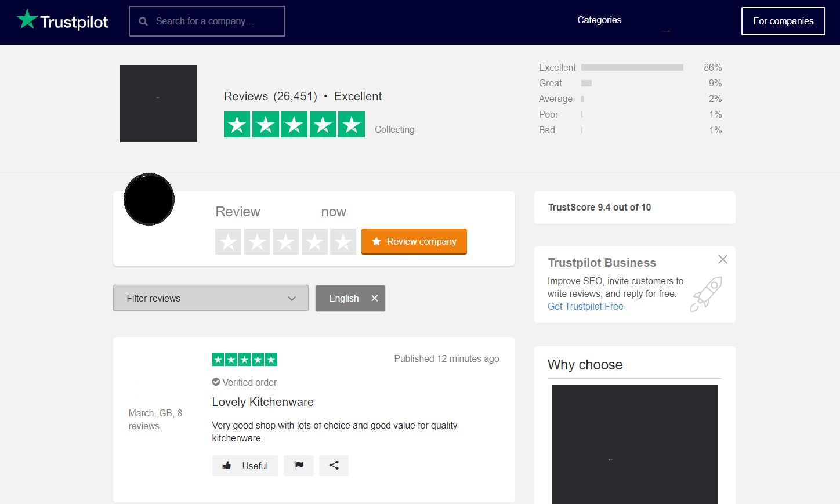840x504 pixels.
Task: Filter by the Average rating row label
Action: pyautogui.click(x=555, y=99)
